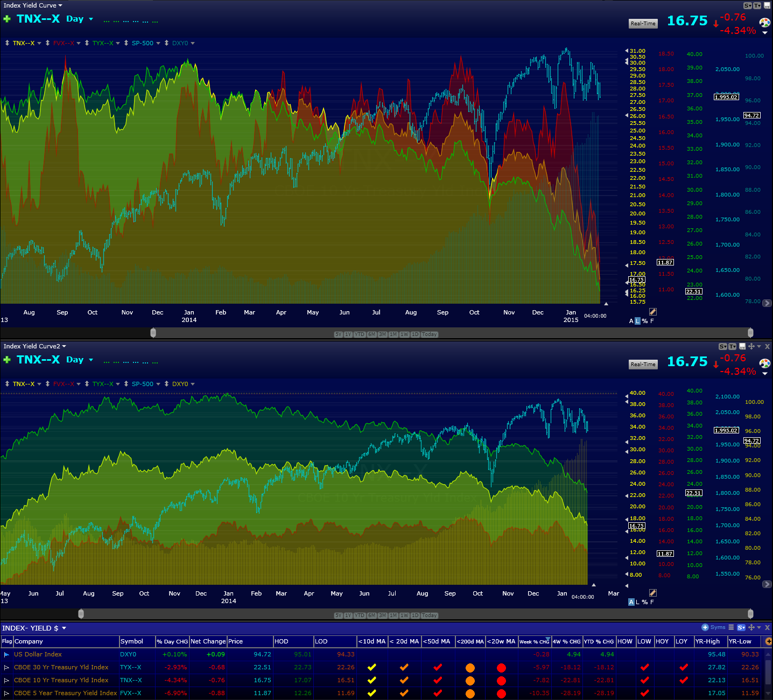The height and width of the screenshot is (700, 773).
Task: Open the color palette icon in top chart
Action: coord(764,23)
